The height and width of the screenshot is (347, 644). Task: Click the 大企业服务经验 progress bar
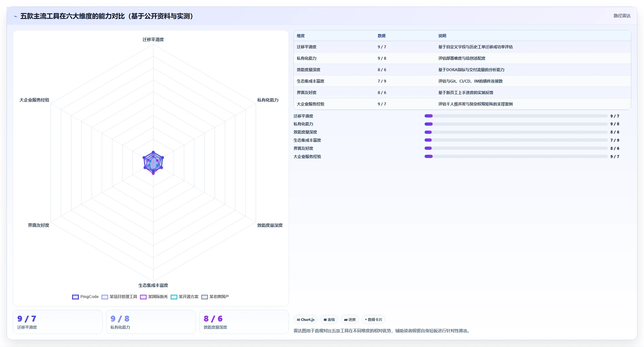tap(516, 156)
